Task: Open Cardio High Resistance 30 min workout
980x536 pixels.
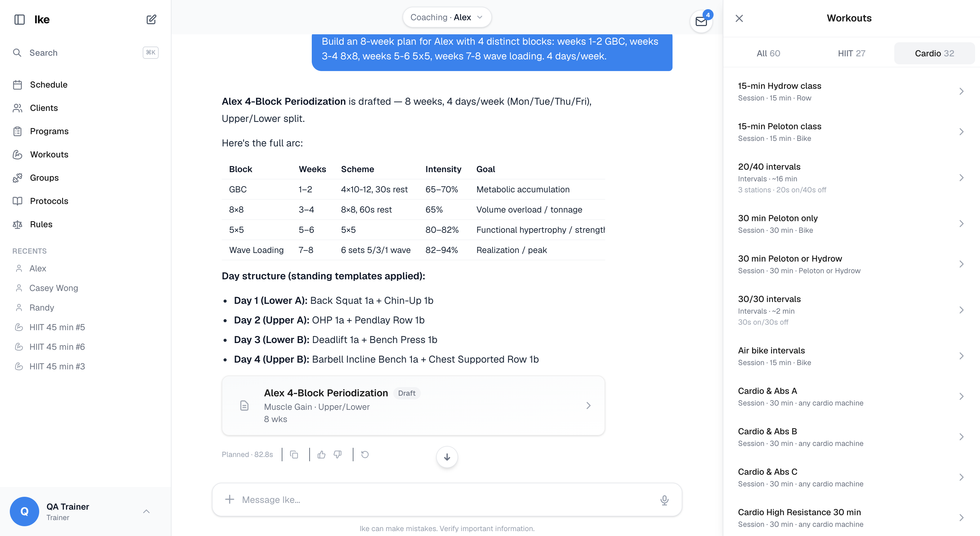Action: pyautogui.click(x=851, y=518)
